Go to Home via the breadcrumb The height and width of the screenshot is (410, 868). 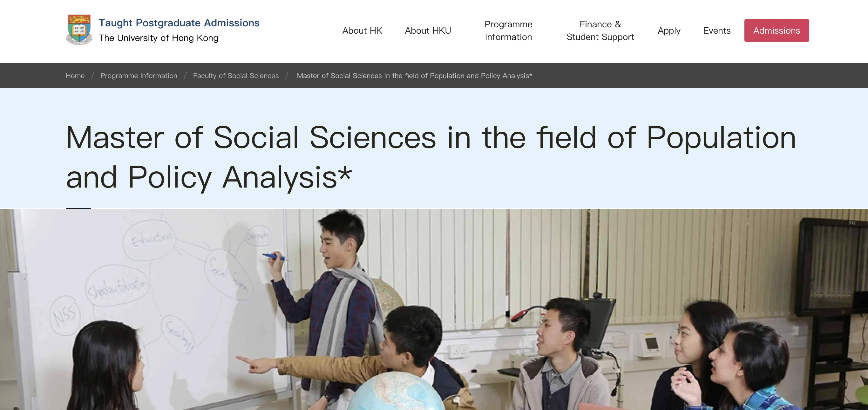[x=75, y=76]
